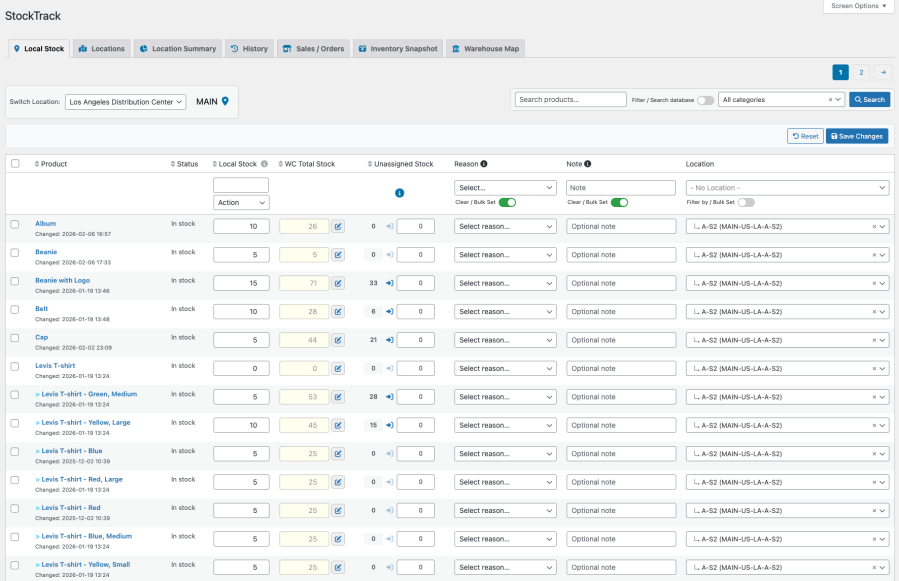Screen dimensions: 899x581
Task: Switch to the Warehouse Map tab
Action: [484, 48]
